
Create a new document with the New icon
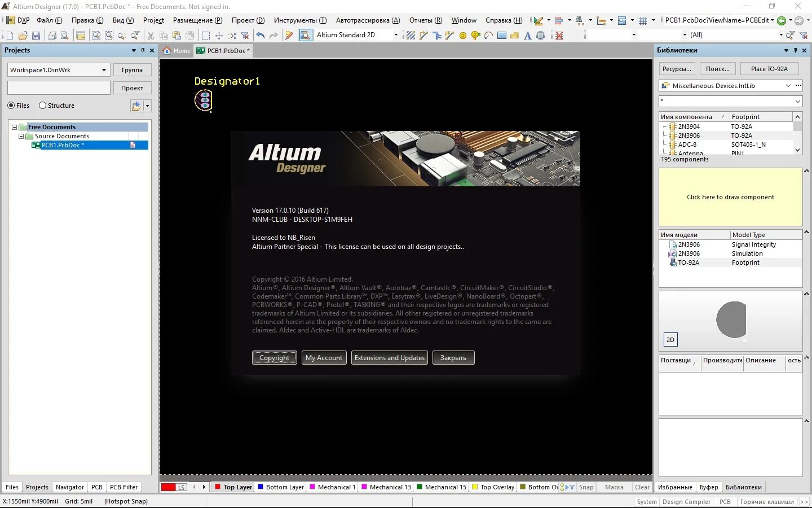pos(10,36)
